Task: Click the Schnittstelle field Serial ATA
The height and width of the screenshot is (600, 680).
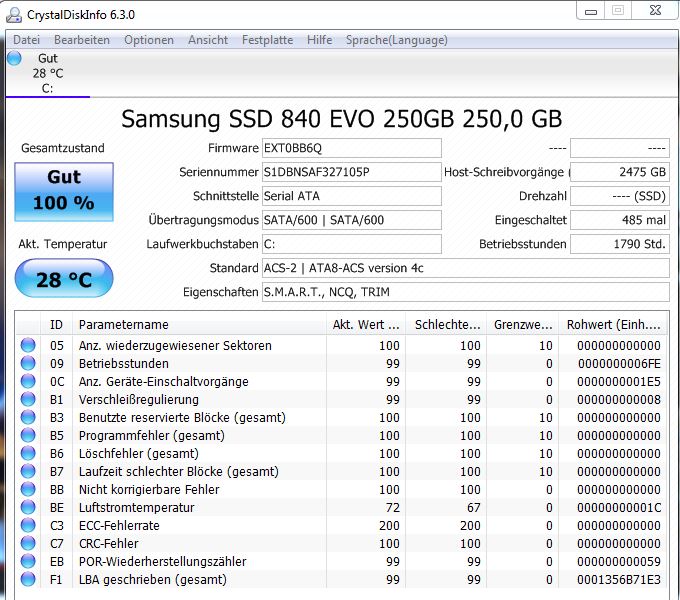Action: click(x=352, y=196)
